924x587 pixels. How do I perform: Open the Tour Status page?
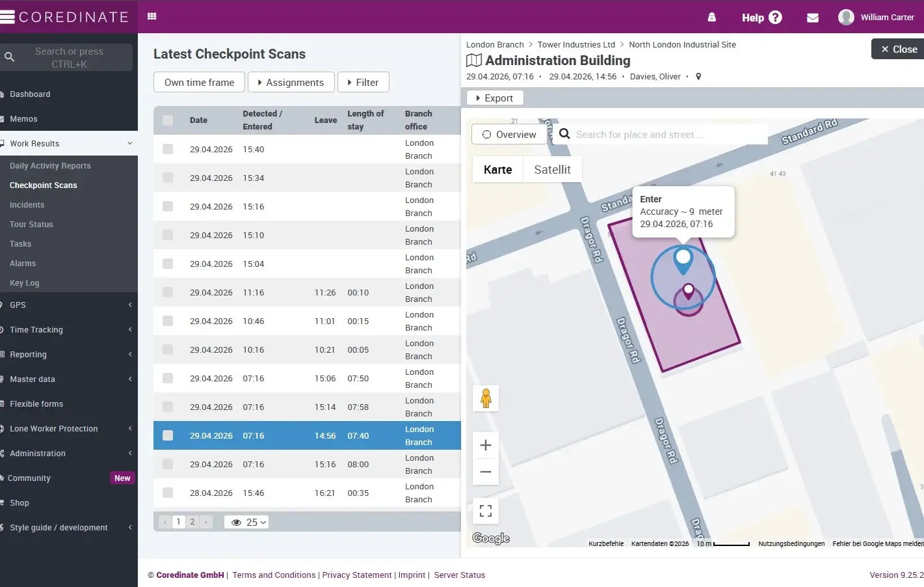pos(31,225)
